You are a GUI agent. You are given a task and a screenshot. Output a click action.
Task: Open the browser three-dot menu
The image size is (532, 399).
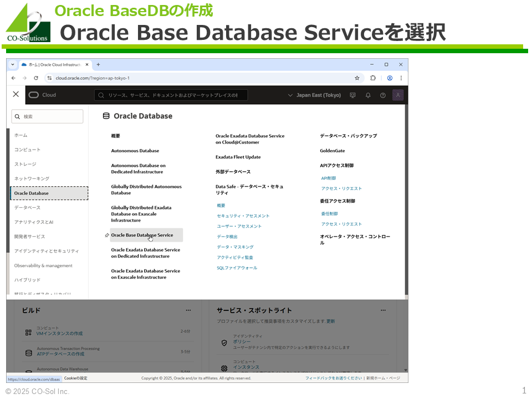click(401, 78)
